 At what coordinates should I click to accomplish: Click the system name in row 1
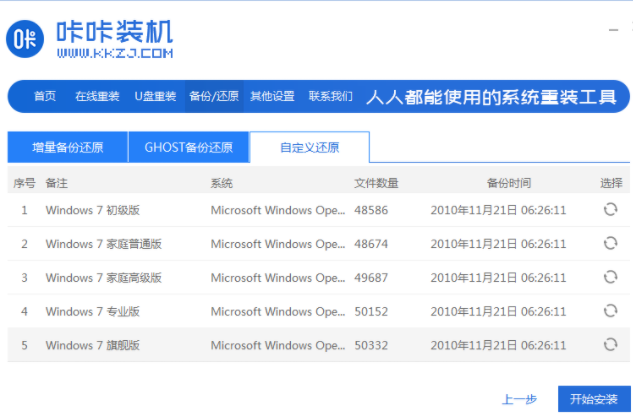point(278,210)
